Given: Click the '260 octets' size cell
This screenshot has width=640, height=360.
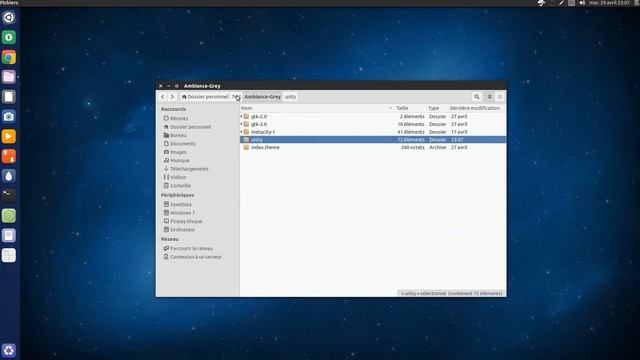Looking at the screenshot, I should [x=412, y=147].
